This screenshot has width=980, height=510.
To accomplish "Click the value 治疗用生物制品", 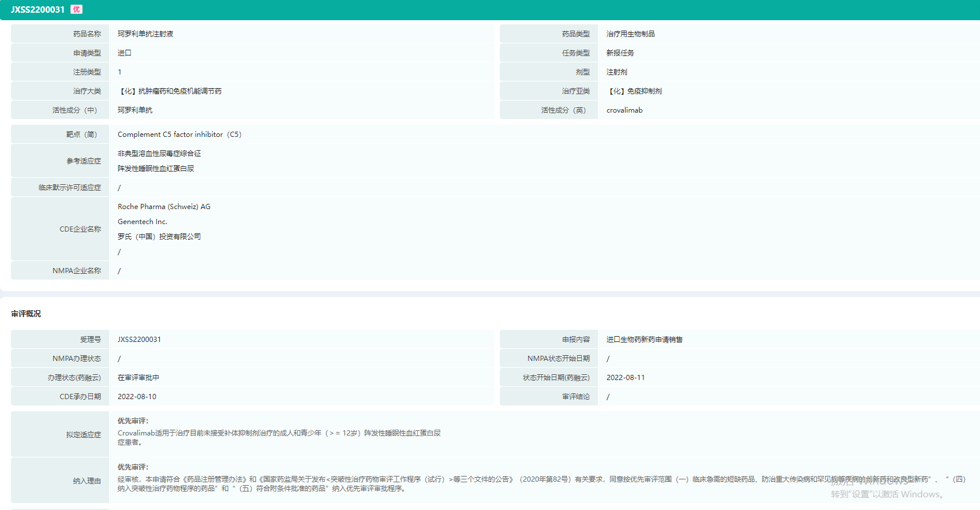I will click(x=631, y=34).
